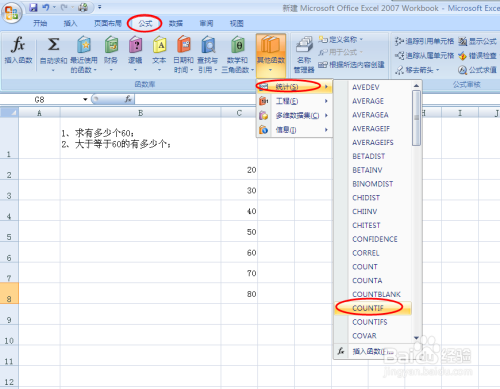Click cell containing value 80

point(239,293)
